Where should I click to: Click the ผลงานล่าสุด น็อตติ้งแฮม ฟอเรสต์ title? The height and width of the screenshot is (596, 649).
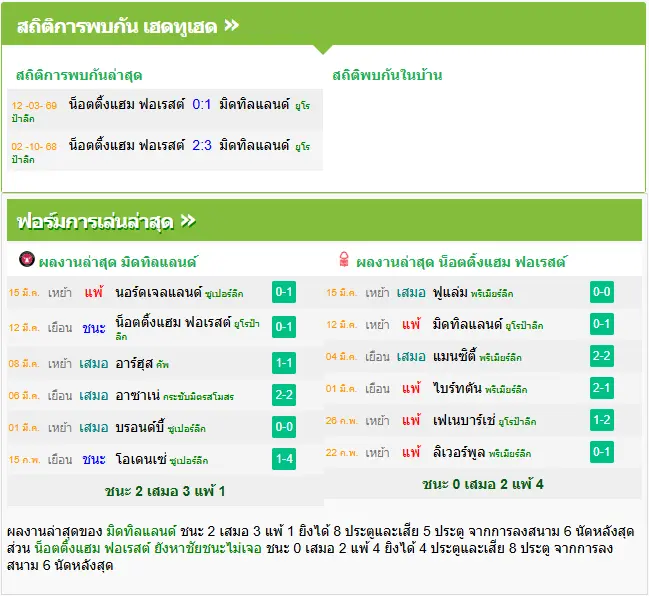(x=461, y=262)
